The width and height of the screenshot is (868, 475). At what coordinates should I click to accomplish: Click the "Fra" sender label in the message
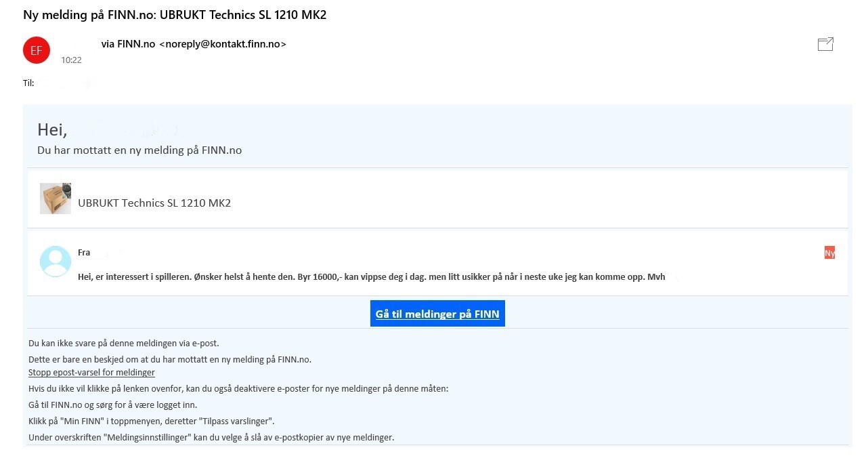pyautogui.click(x=84, y=253)
